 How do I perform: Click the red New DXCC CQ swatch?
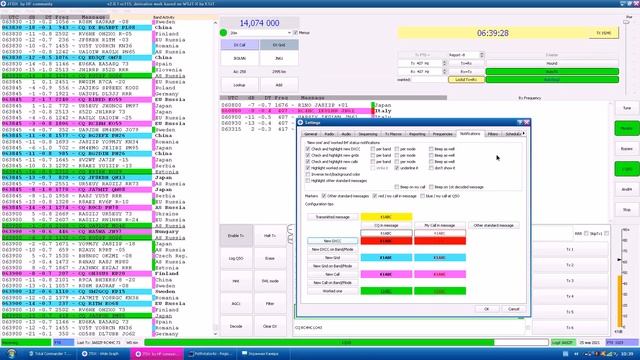386,241
